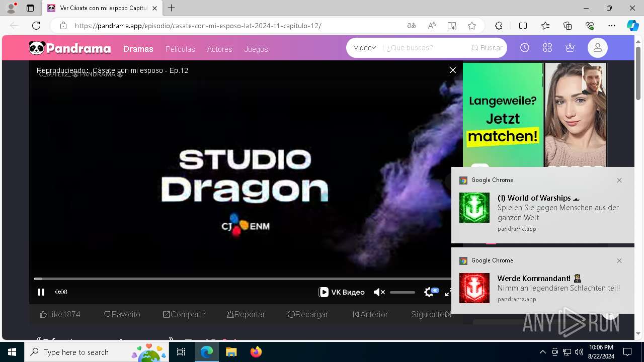Report the video with Reportar
Image resolution: width=644 pixels, height=362 pixels.
pos(246,314)
